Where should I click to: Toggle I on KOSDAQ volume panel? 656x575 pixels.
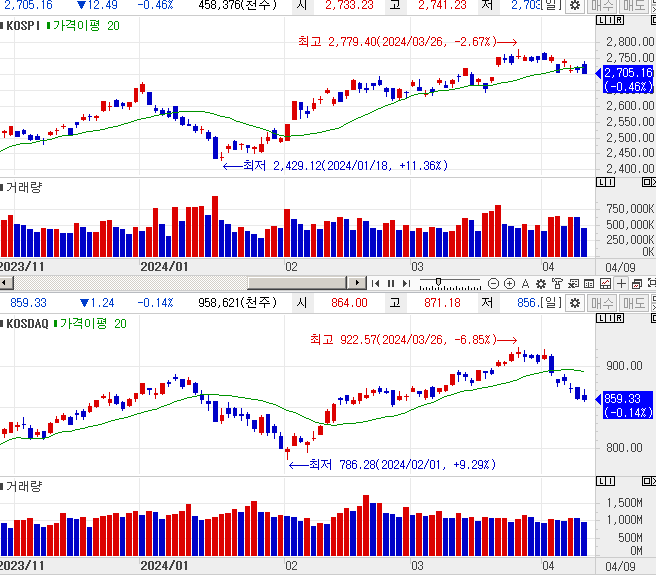click(610, 481)
